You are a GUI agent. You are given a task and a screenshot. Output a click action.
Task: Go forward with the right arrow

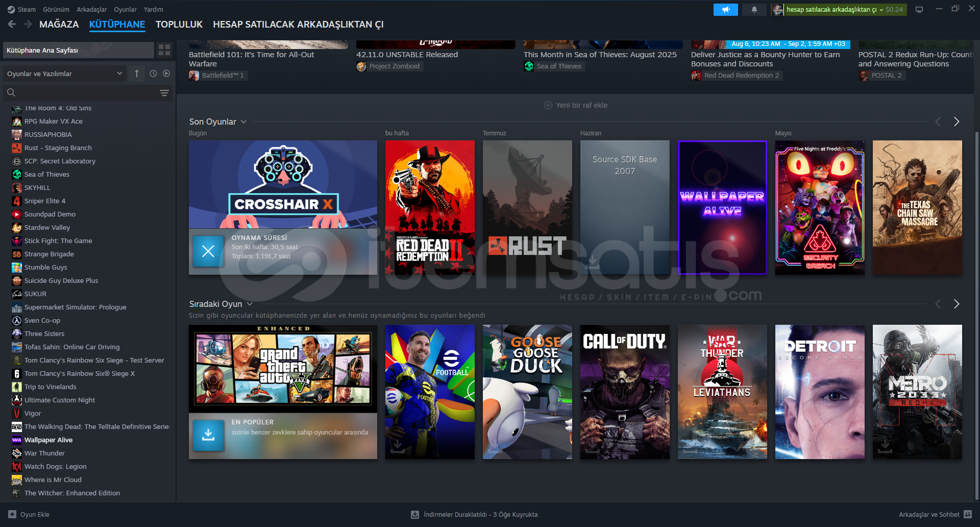(x=28, y=24)
